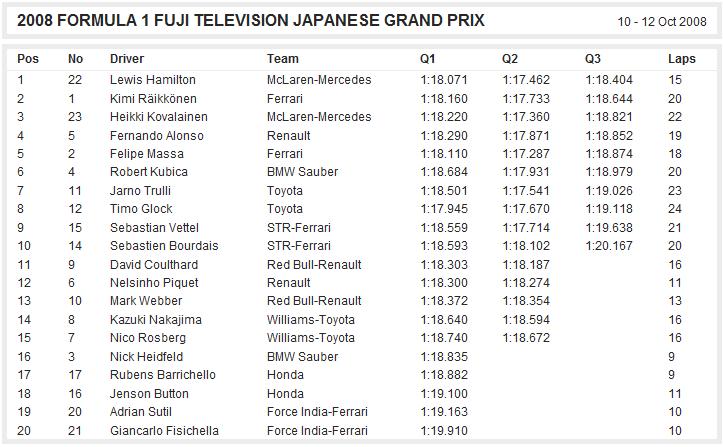Click Red Bull-Renault team for David Coulthard

click(x=314, y=265)
